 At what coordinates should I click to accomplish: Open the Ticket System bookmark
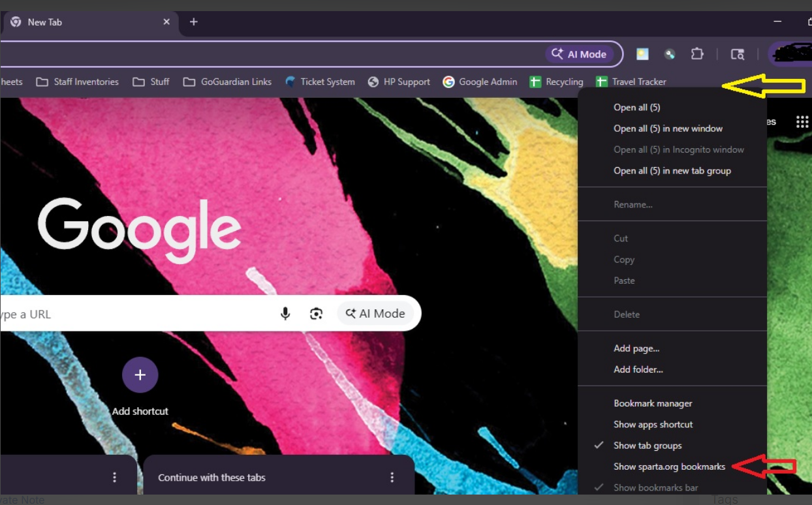(320, 82)
